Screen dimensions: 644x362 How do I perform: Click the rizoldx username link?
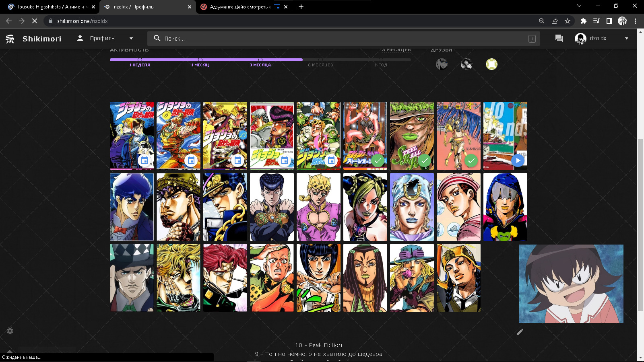point(598,39)
